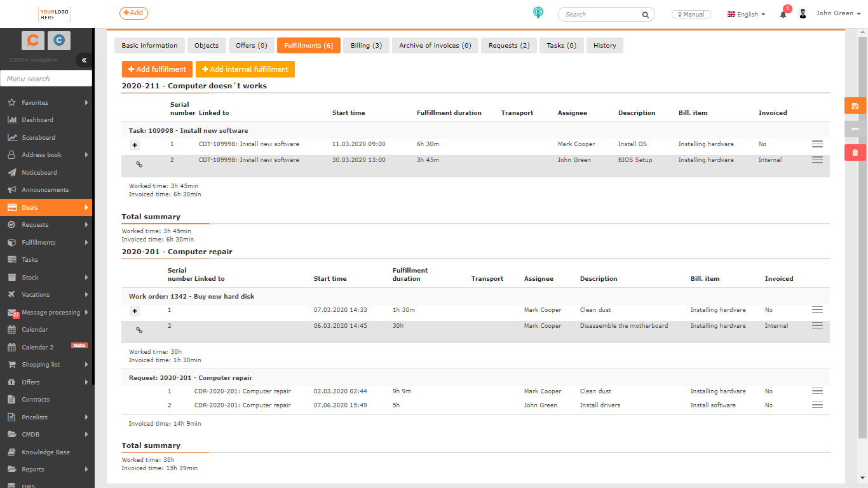Click the blue C navigation logo button
Image resolution: width=868 pixels, height=488 pixels.
tap(58, 40)
